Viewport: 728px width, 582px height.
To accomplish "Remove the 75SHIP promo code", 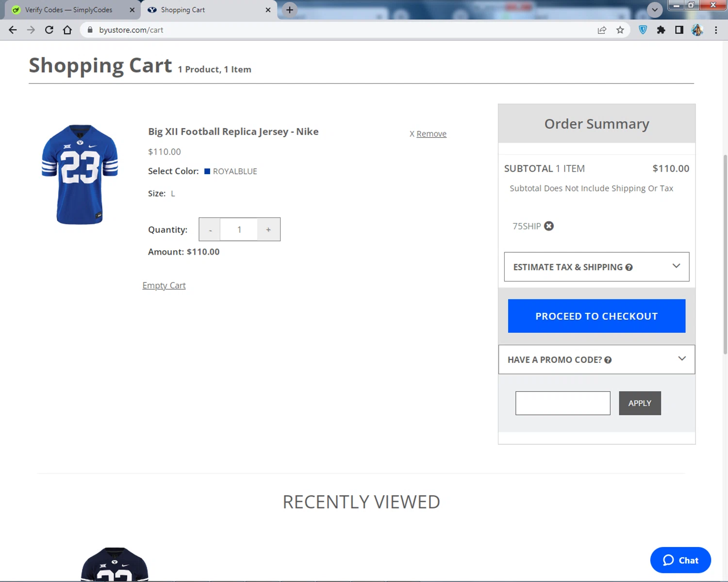I will 549,226.
